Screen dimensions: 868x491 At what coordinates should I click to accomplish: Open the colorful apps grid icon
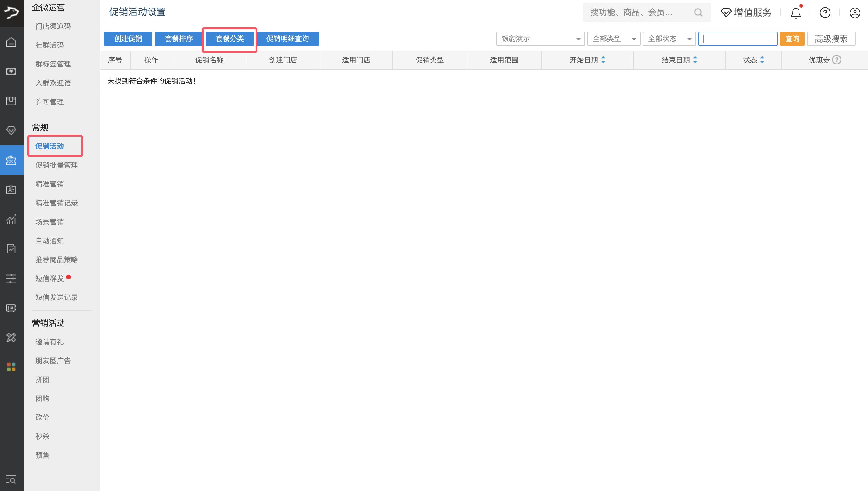[x=11, y=367]
